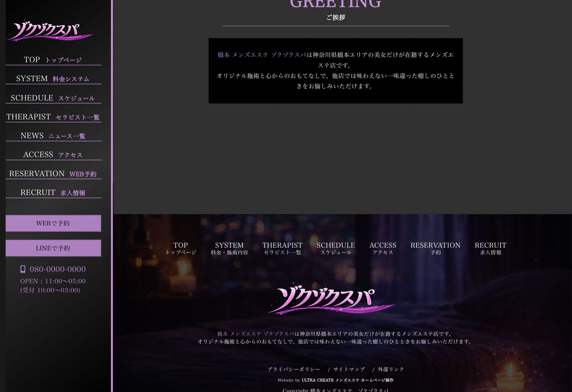Go to TOP トップページ in footer navigation

[x=181, y=248]
